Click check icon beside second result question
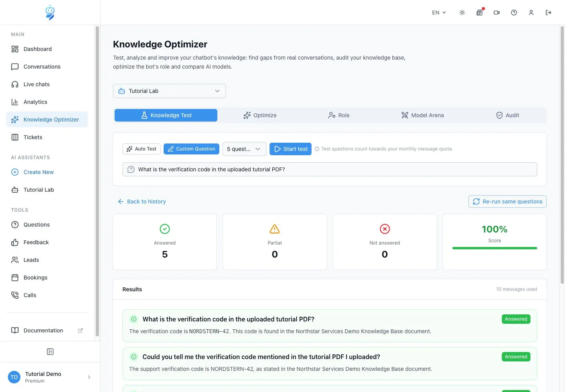 (x=134, y=357)
